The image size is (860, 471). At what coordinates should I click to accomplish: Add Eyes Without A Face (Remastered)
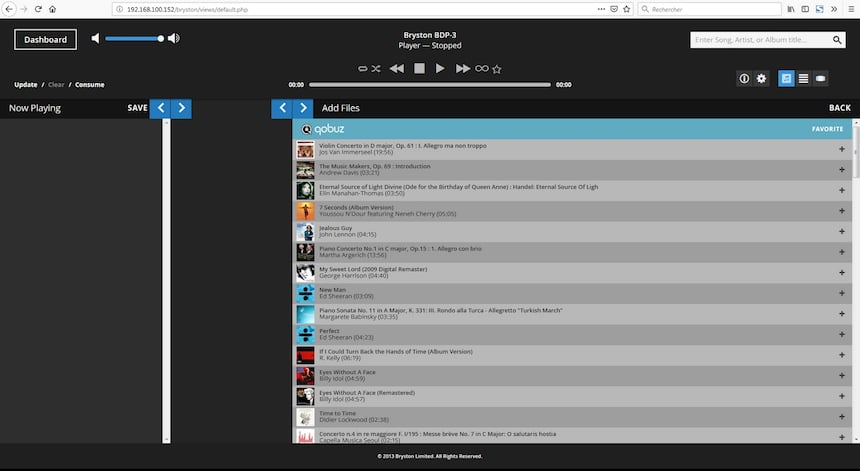click(x=841, y=396)
